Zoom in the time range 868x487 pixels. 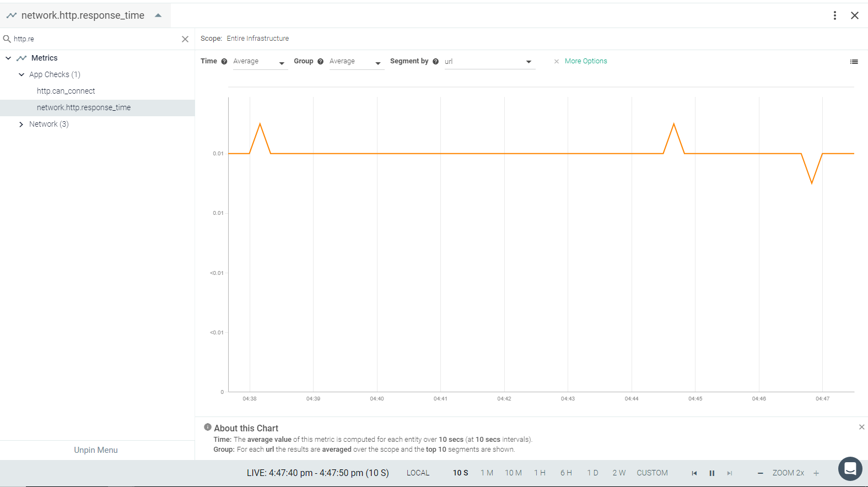pos(816,473)
